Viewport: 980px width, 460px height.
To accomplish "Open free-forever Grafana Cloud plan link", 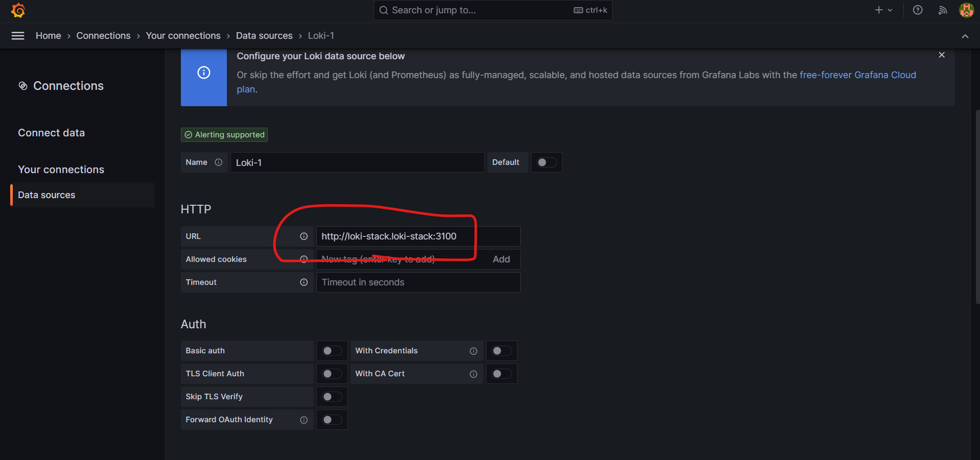I will (858, 75).
